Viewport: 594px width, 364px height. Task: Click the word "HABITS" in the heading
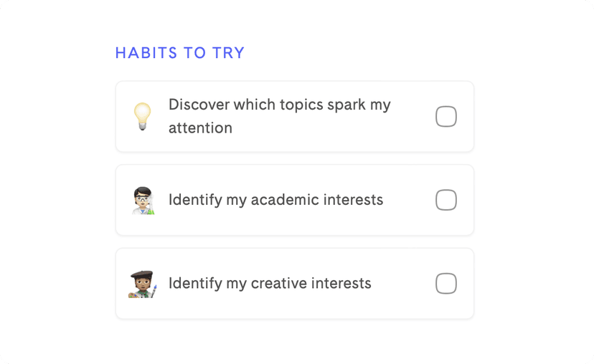tap(146, 53)
